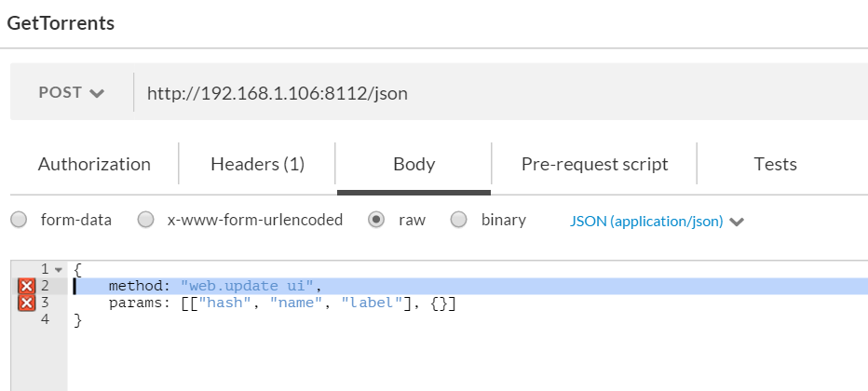The height and width of the screenshot is (391, 868).
Task: Click the closing brace on line 4
Action: coord(77,320)
